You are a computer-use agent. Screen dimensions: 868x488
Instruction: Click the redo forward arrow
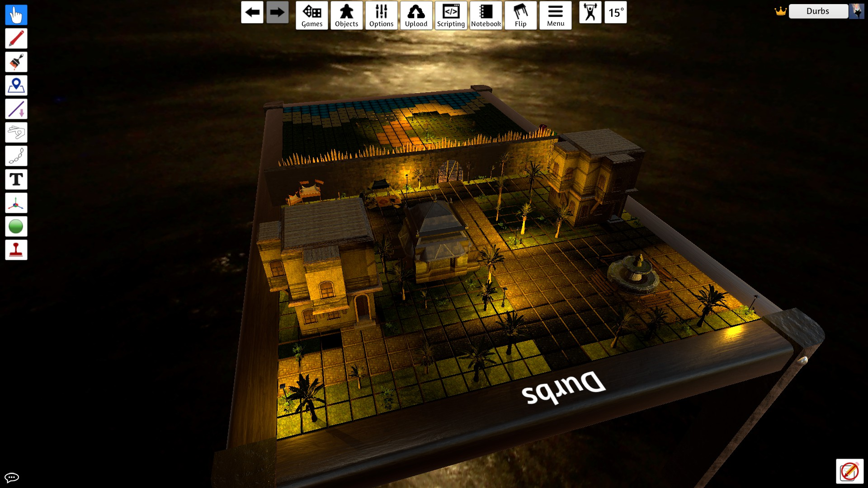point(277,12)
